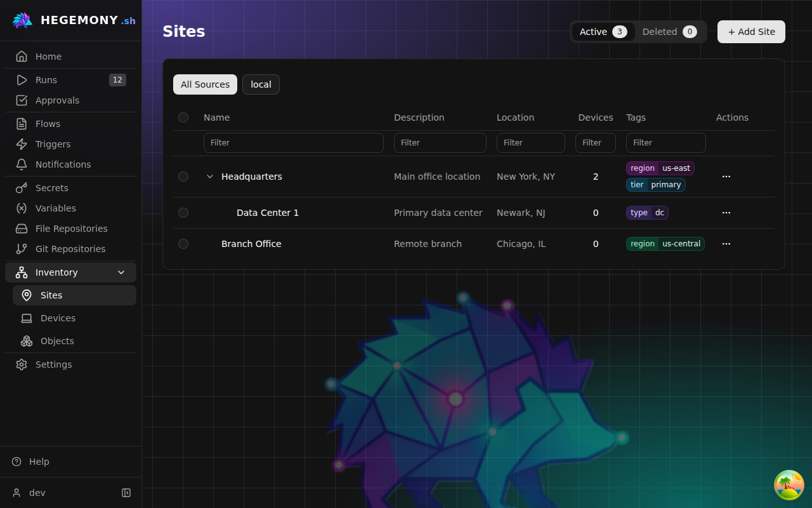The image size is (812, 508).
Task: Select the Branch Office row checkbox
Action: (183, 244)
